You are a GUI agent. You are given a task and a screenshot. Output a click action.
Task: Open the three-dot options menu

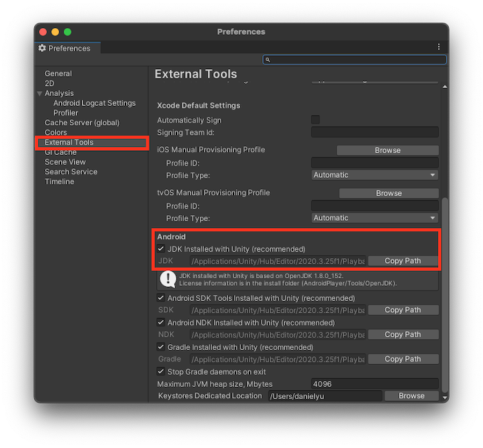click(439, 47)
